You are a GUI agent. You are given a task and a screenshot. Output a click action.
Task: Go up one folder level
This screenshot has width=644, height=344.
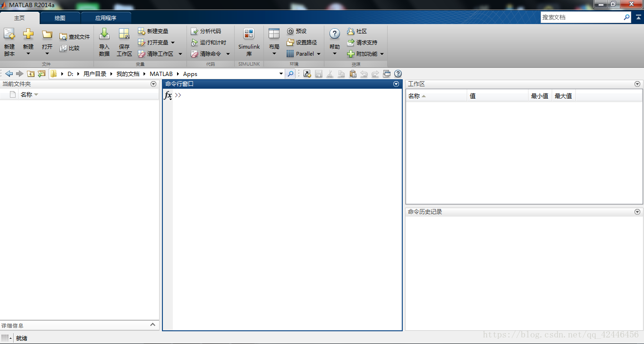(x=31, y=74)
